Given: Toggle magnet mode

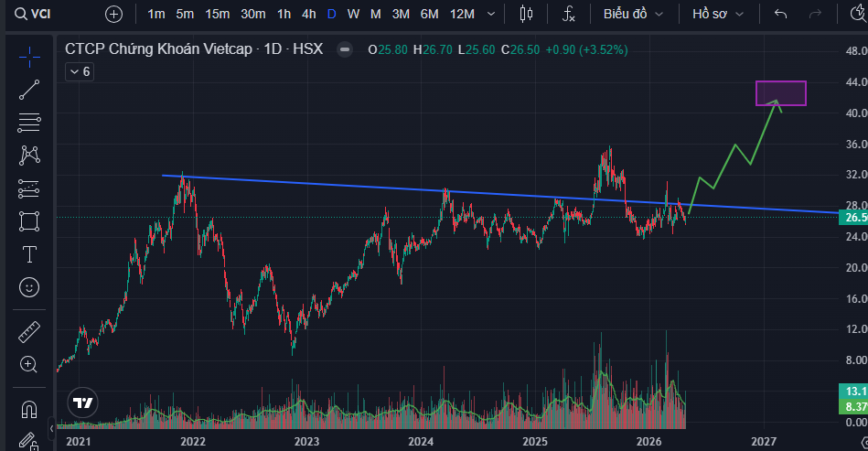Looking at the screenshot, I should point(29,410).
